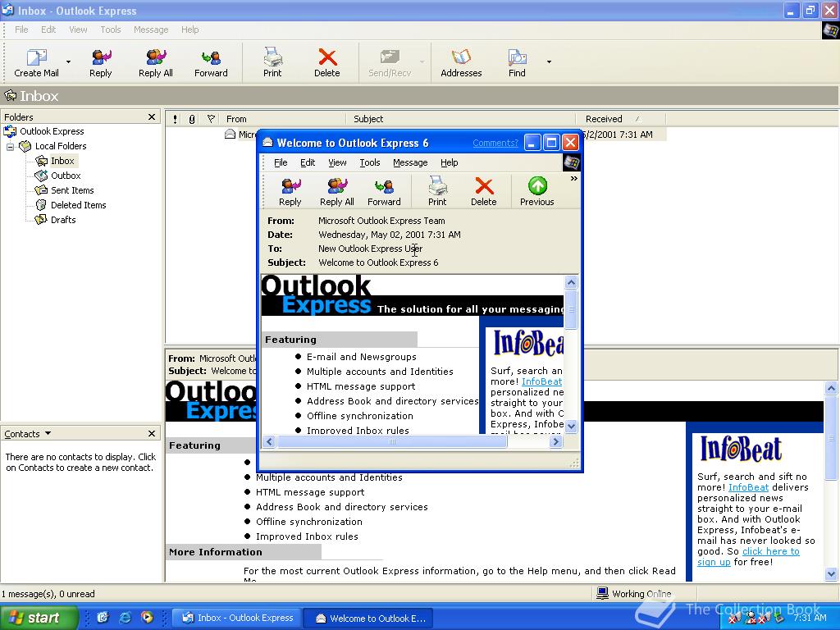Print from Welcome message window toolbar
The height and width of the screenshot is (630, 840).
point(437,192)
